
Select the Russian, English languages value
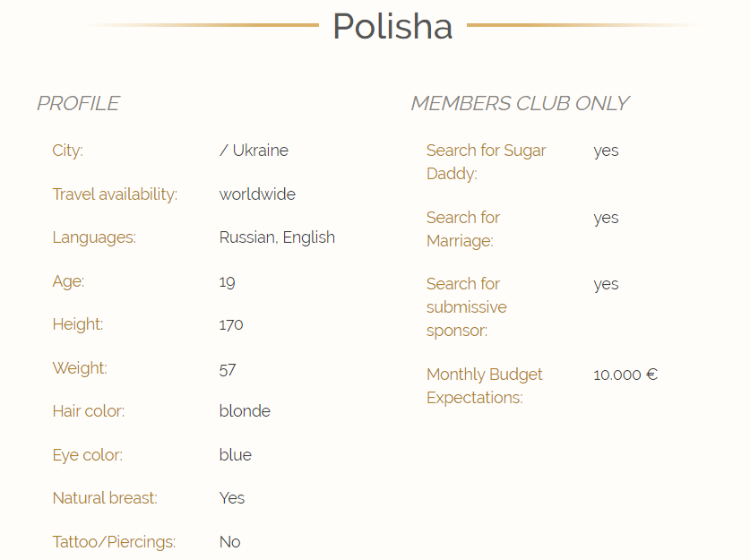(x=277, y=237)
